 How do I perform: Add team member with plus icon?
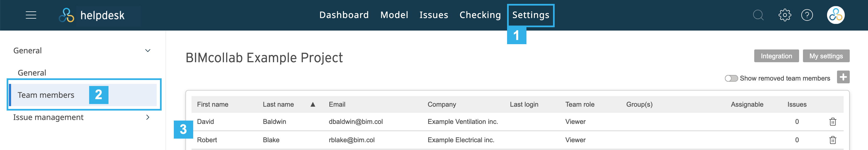[x=843, y=77]
